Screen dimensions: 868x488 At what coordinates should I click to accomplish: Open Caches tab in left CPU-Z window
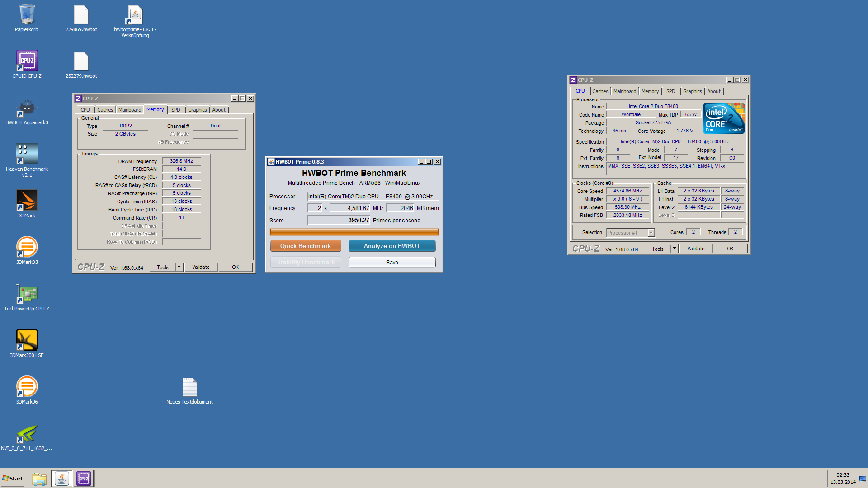point(105,110)
